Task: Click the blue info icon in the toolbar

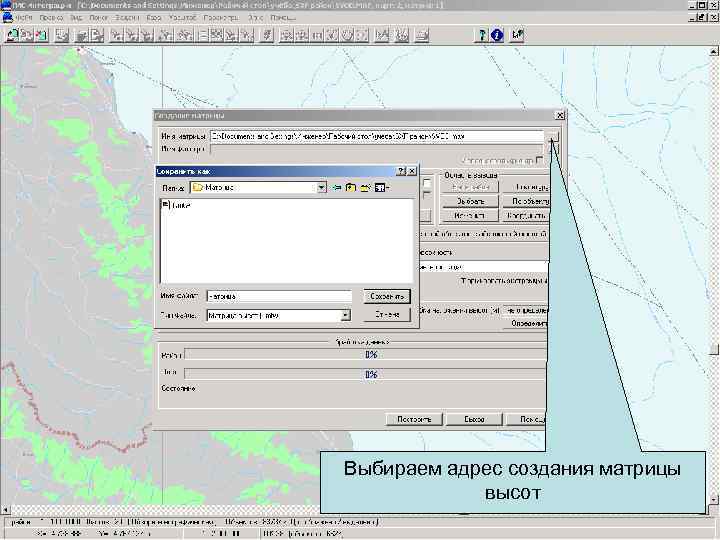Action: 497,35
